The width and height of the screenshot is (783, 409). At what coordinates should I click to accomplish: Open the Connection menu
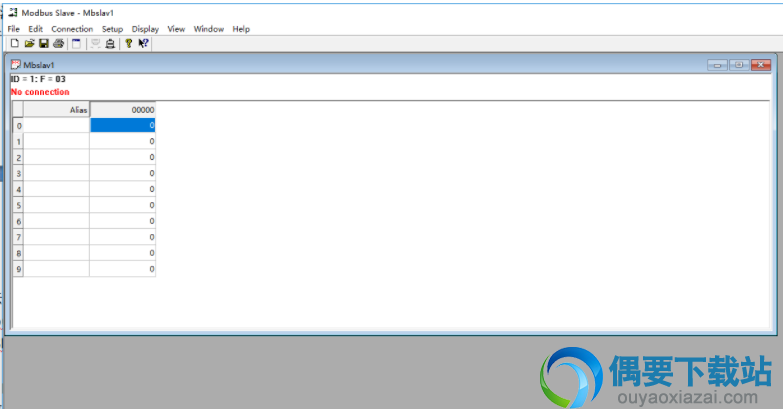72,29
